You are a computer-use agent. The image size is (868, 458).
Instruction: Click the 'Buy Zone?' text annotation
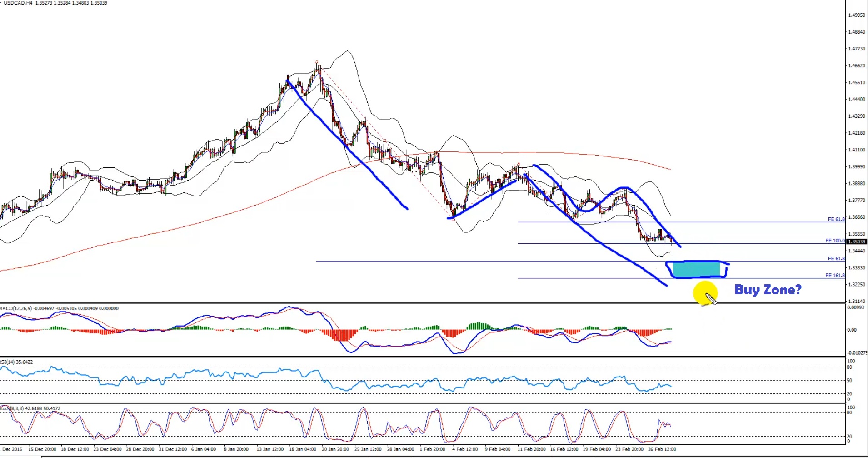(x=768, y=290)
